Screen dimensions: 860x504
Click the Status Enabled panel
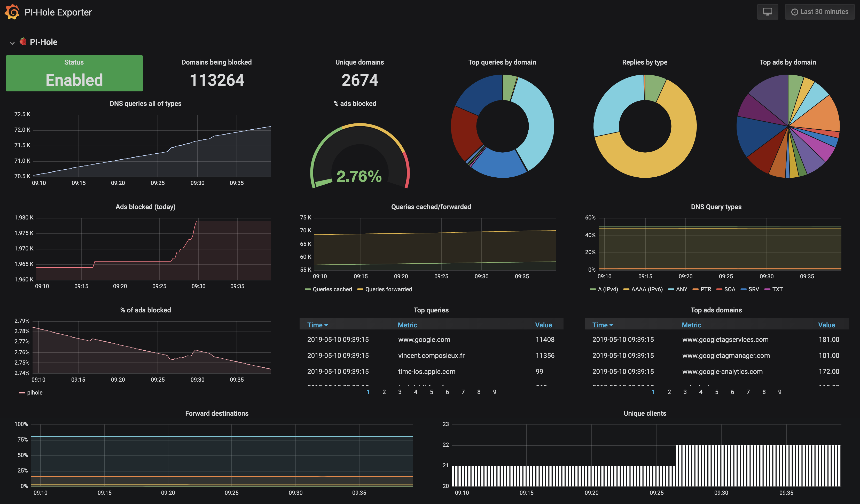pos(74,73)
